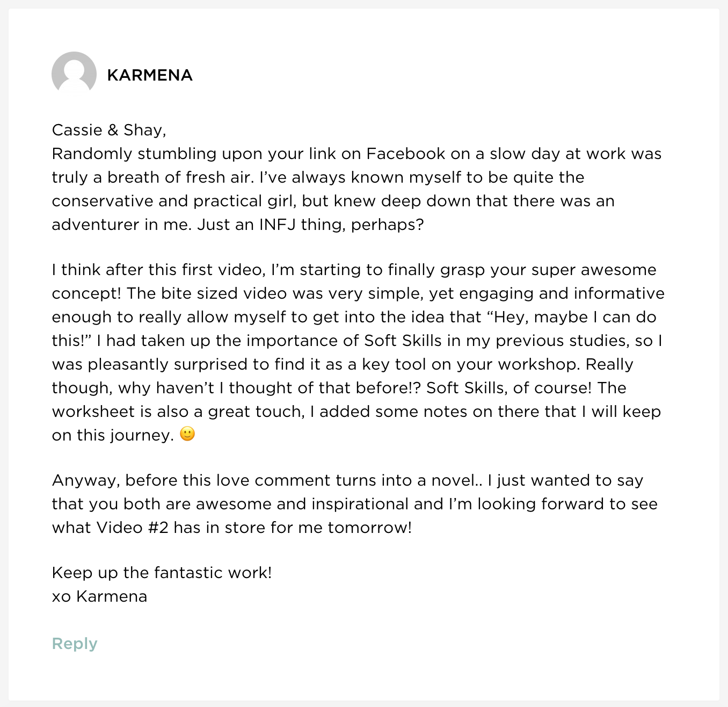The width and height of the screenshot is (728, 707).
Task: Click the word "INFJ" in first paragraph
Action: pos(277,225)
